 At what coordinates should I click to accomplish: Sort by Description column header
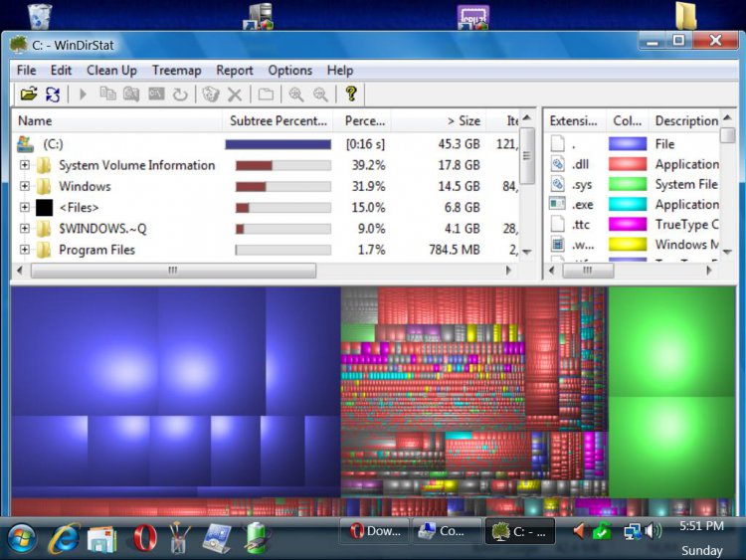pyautogui.click(x=686, y=120)
